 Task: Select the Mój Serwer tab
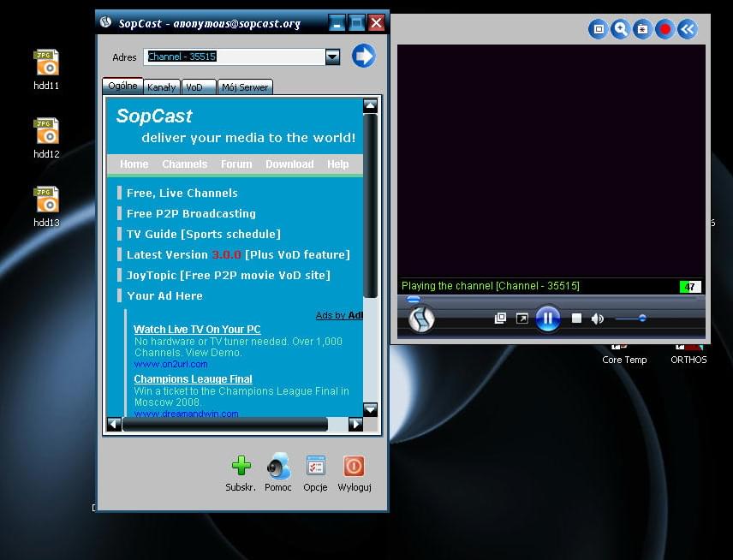pos(245,87)
